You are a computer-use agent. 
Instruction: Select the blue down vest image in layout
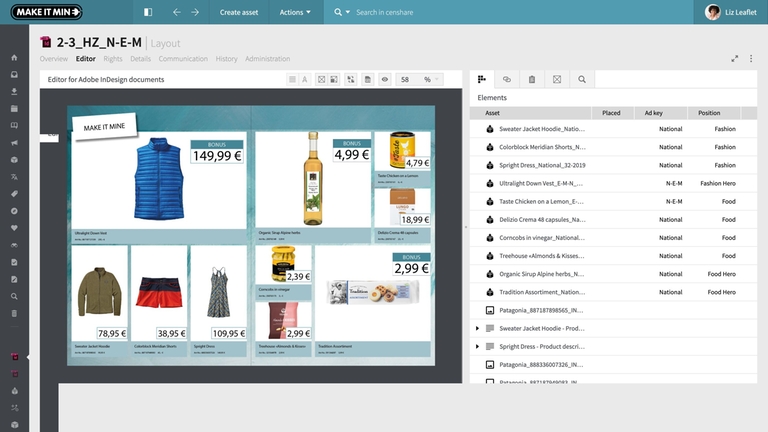158,178
